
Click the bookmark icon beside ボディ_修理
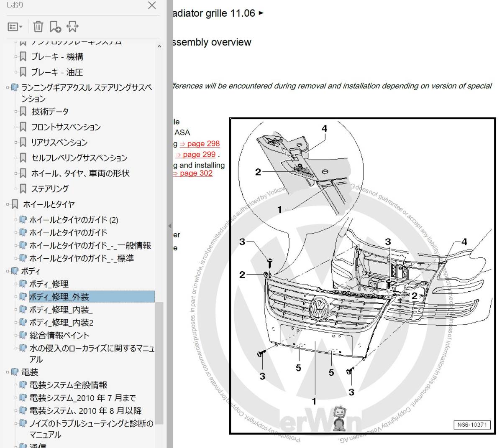pos(23,284)
